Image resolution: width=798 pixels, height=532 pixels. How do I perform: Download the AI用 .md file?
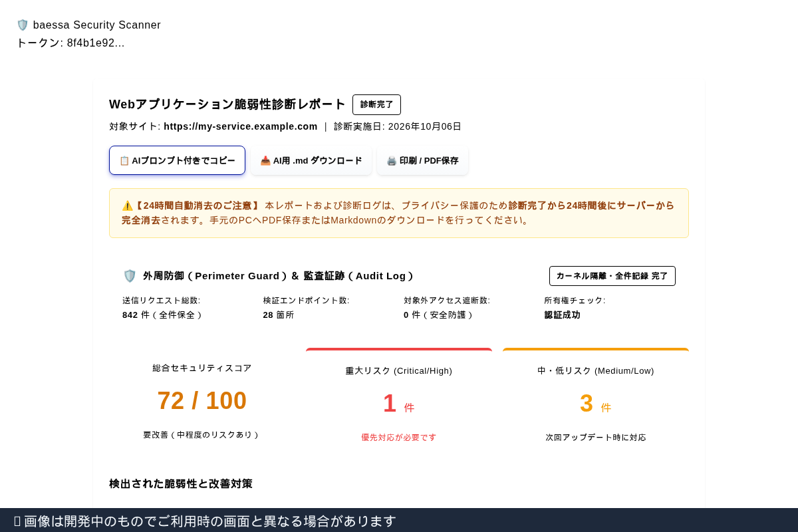tap(311, 160)
